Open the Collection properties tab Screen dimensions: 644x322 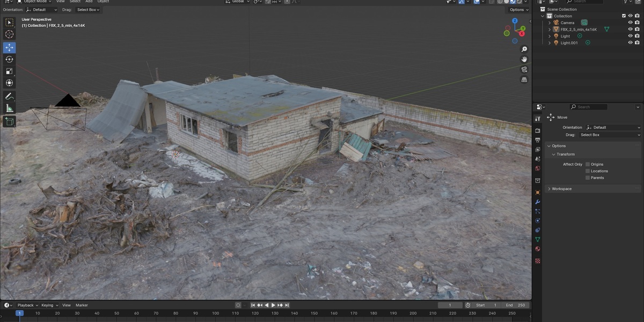538,180
